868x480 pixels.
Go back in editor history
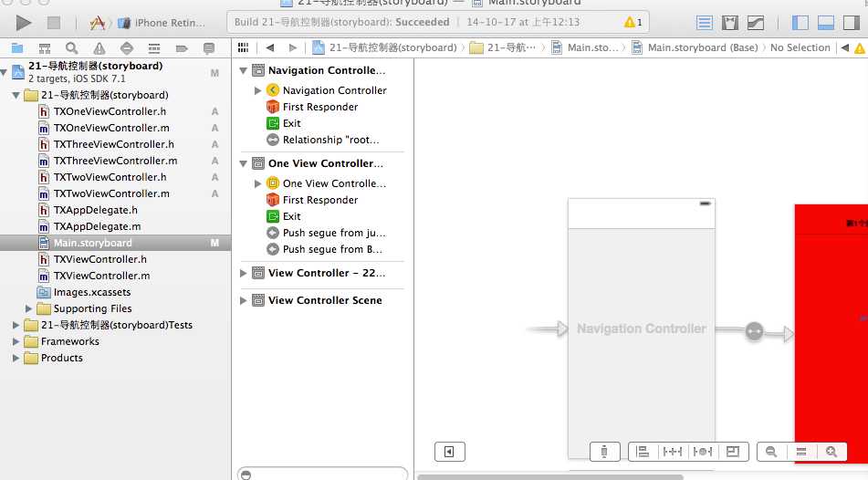269,47
